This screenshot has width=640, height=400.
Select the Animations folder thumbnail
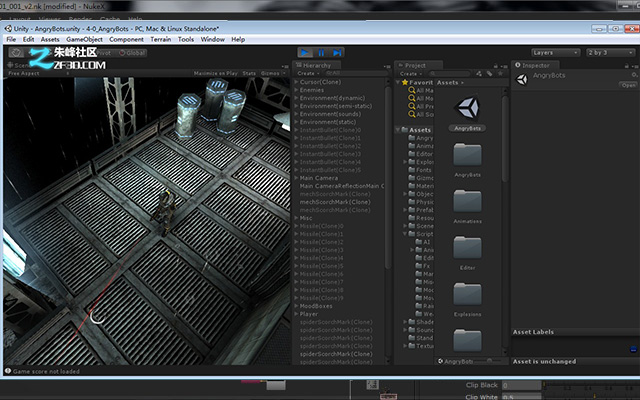click(467, 201)
